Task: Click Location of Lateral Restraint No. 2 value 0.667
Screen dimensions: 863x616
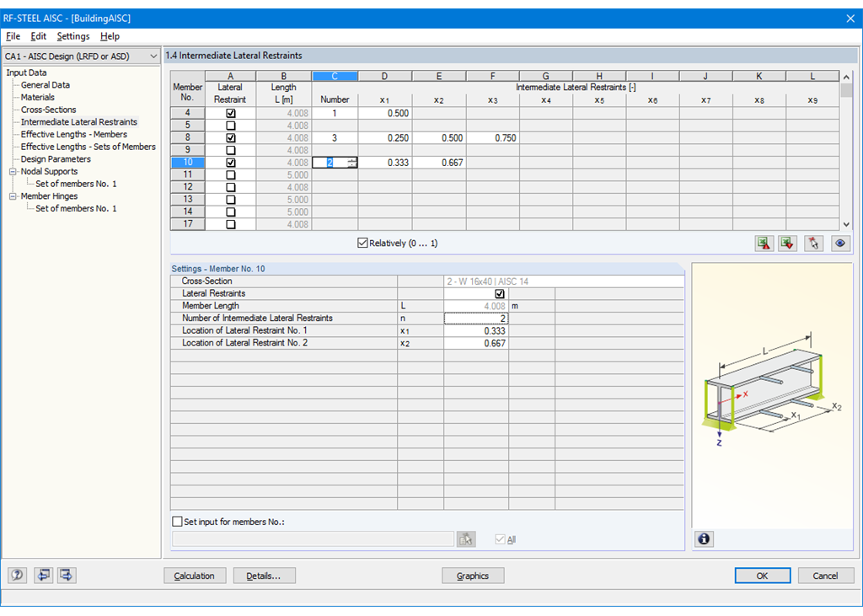Action: pos(475,343)
